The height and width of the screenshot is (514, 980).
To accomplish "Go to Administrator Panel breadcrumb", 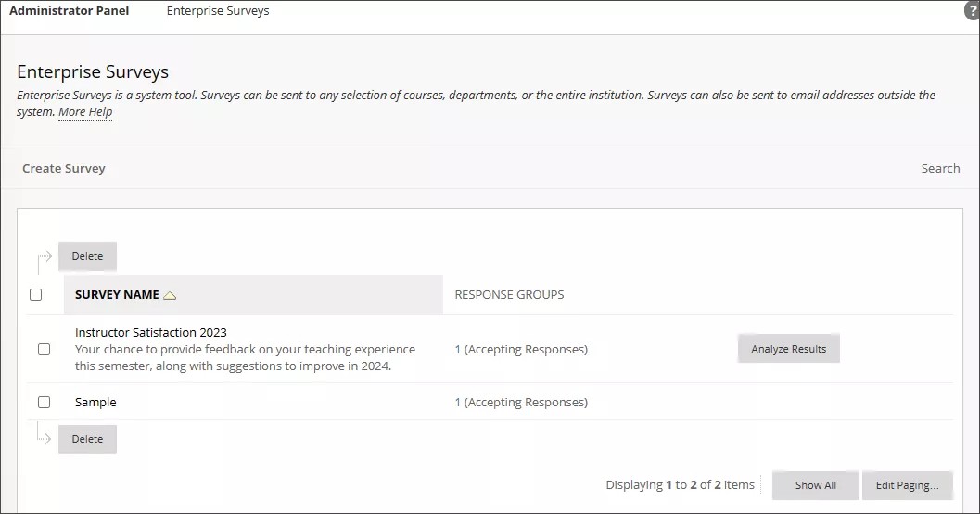I will coord(70,11).
